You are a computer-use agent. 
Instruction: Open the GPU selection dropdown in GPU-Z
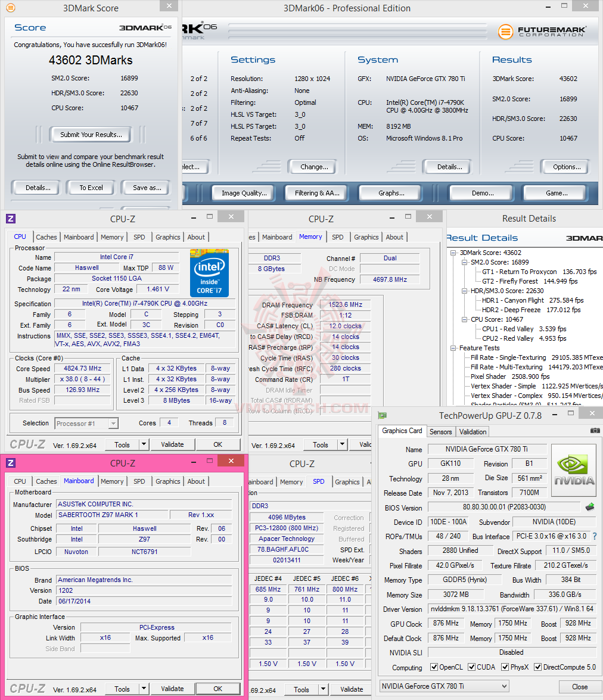[444, 686]
